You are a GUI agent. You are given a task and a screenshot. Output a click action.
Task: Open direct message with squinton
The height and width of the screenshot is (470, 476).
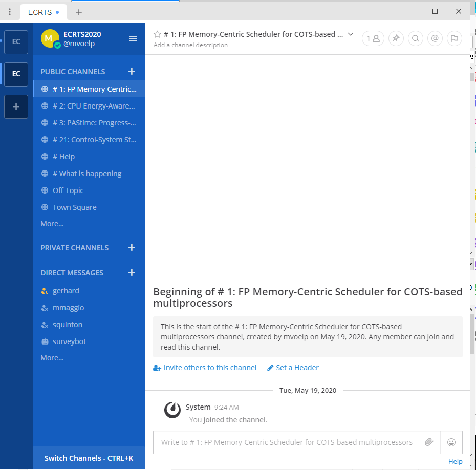click(x=89, y=325)
